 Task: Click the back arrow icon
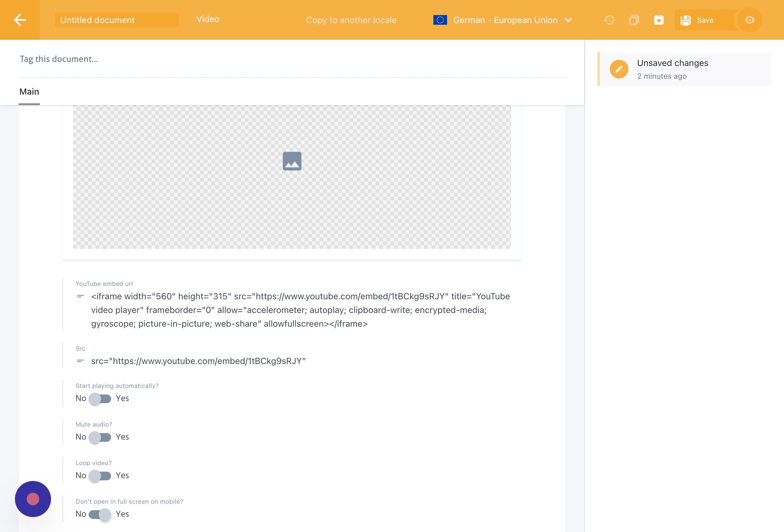pyautogui.click(x=20, y=20)
